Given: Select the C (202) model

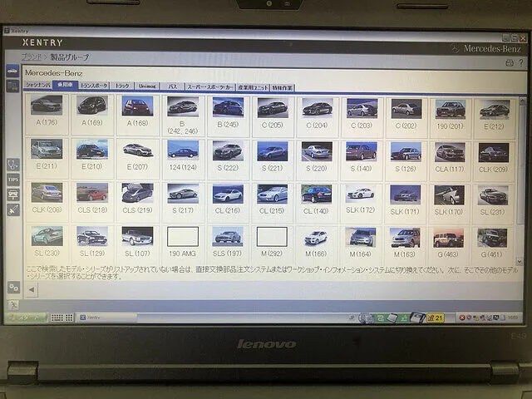Looking at the screenshot, I should point(406,109).
